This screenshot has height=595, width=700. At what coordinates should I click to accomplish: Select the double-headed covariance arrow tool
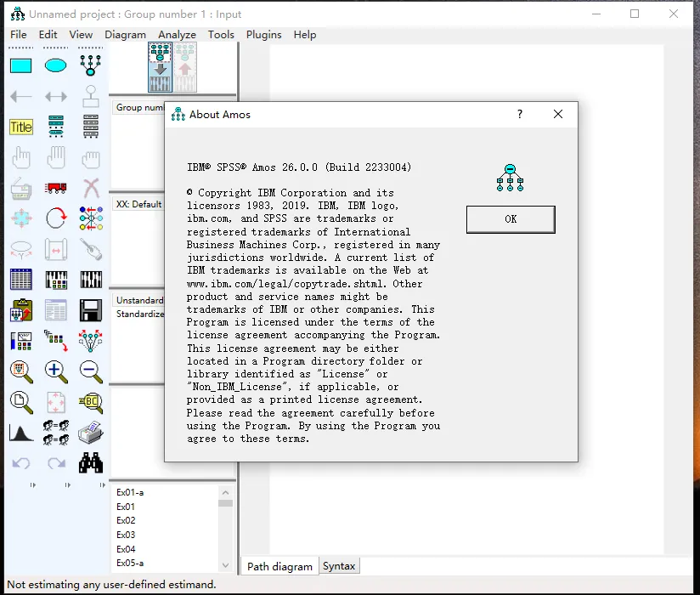point(56,97)
